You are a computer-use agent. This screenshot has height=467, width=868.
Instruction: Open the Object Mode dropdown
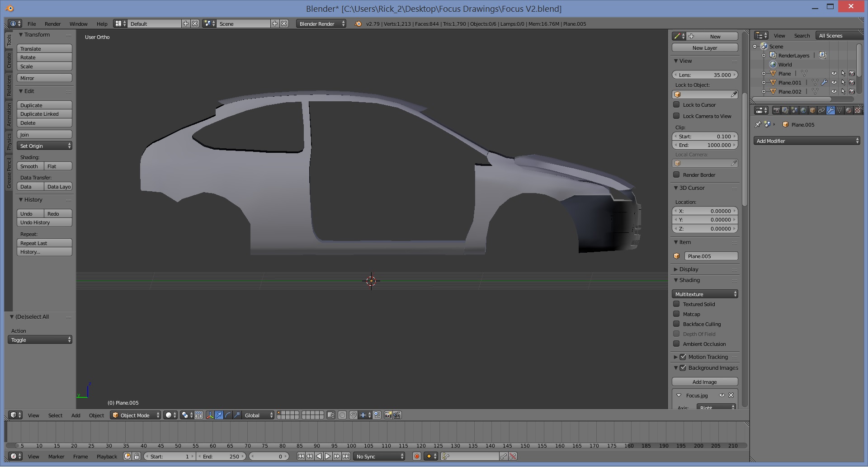click(136, 415)
